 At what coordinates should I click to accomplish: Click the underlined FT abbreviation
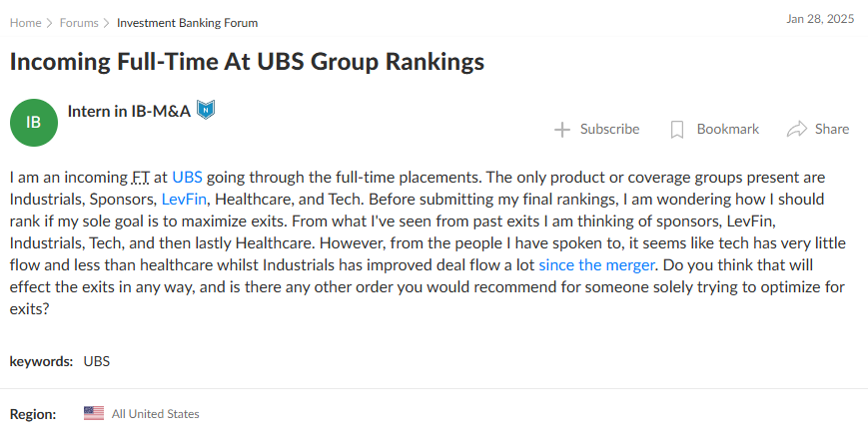[x=141, y=178]
